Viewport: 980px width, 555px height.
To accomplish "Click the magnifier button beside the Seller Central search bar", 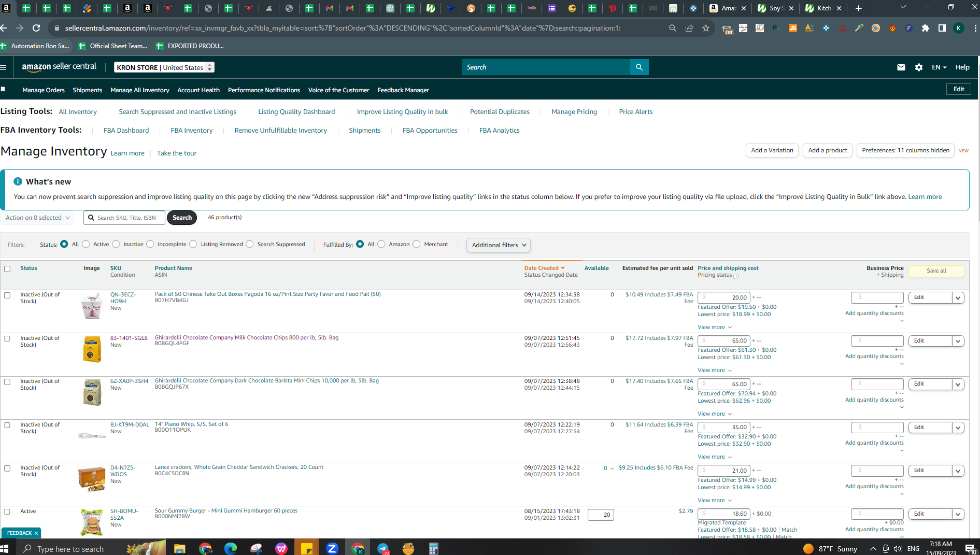I will (x=639, y=67).
